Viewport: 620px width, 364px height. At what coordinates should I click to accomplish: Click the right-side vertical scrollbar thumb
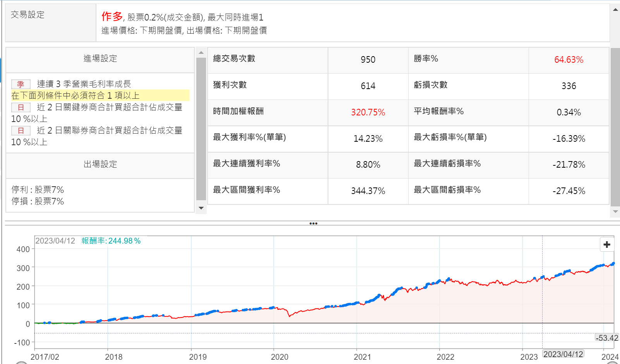tap(615, 127)
